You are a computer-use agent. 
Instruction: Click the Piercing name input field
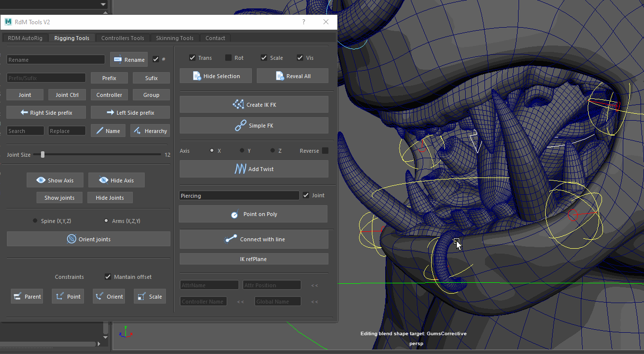pos(239,196)
